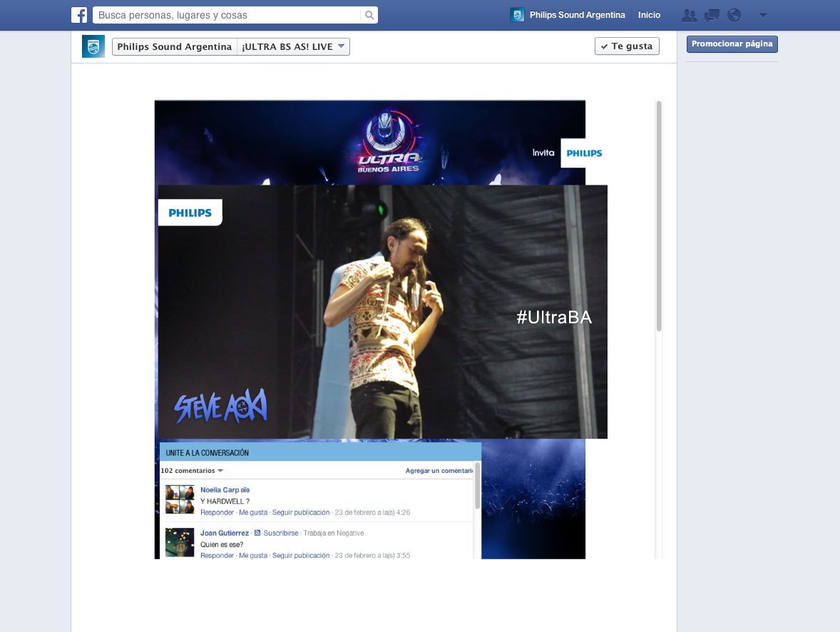
Task: Open Noelia Carp's profile name link
Action: (225, 490)
